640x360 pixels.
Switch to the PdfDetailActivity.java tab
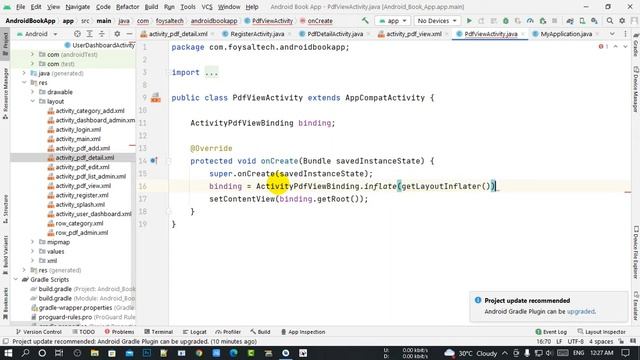point(335,34)
